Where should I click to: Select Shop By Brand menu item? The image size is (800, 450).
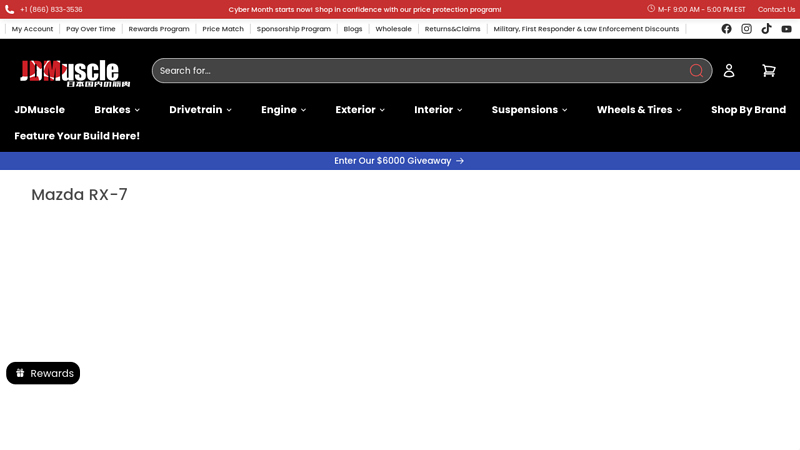click(x=748, y=110)
